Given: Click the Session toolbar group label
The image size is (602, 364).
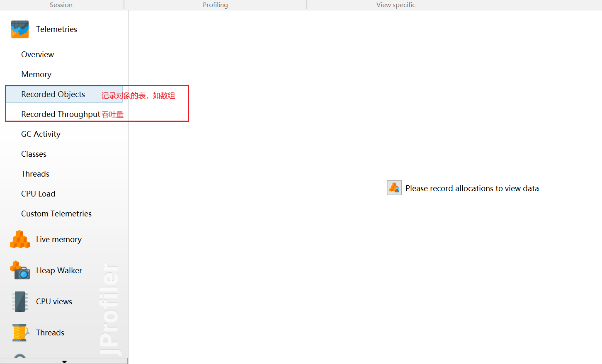Looking at the screenshot, I should coord(61,5).
